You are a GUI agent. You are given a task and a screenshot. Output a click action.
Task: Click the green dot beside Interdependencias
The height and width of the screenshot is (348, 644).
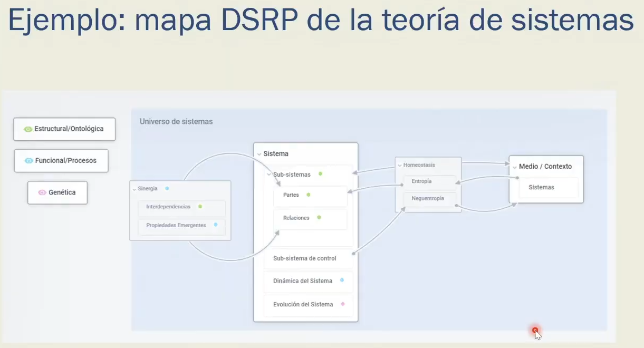[200, 206]
